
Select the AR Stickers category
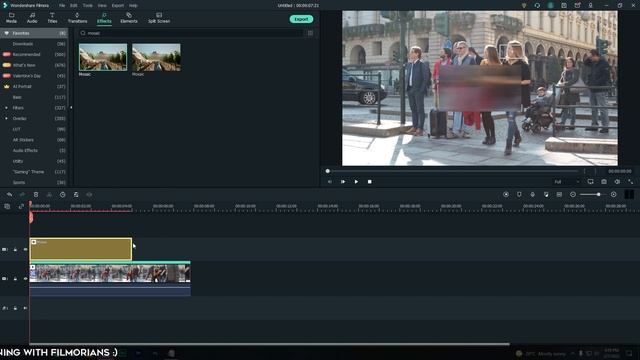pos(34,140)
